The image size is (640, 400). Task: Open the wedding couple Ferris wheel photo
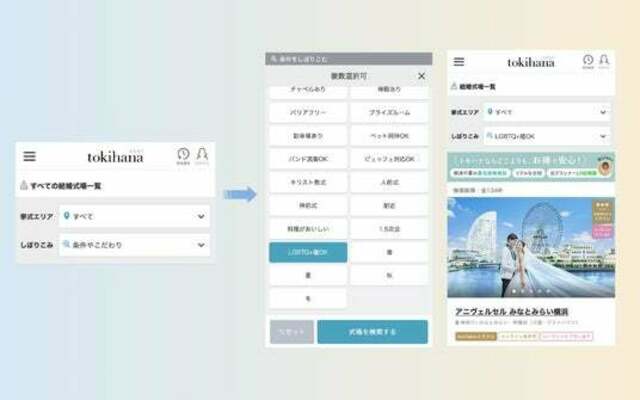(x=531, y=247)
